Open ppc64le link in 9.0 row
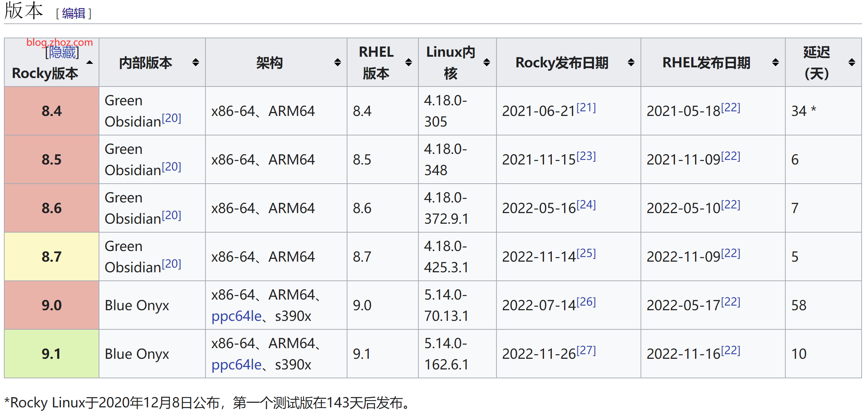868x418 pixels. point(236,316)
